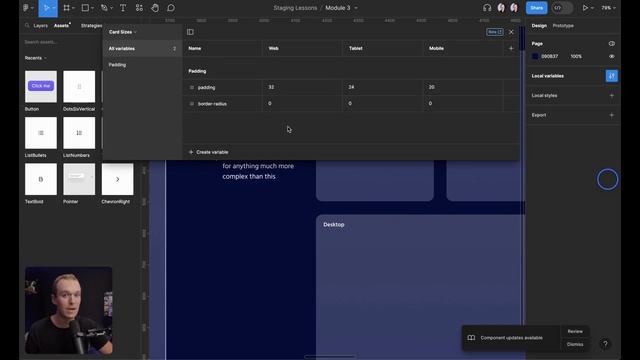Screen dimensions: 640x360
Task: Add a new mode column with plus
Action: click(x=511, y=48)
